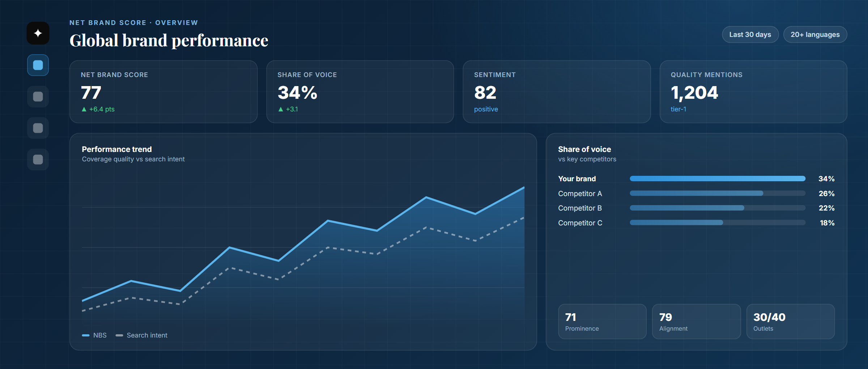This screenshot has width=868, height=369.
Task: Click 'vs key competitors' subtitle
Action: (587, 159)
